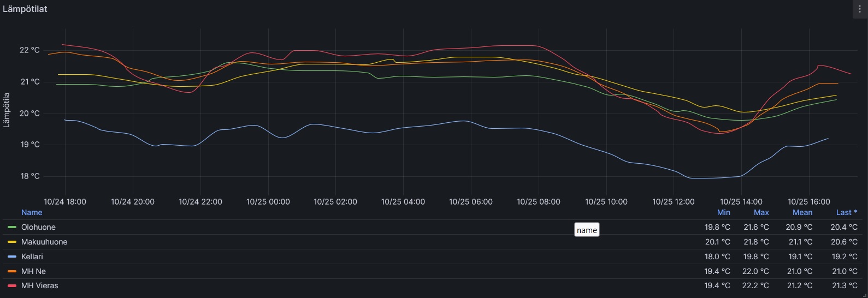
Task: Change the Kellari blue series color
Action: tap(12, 257)
